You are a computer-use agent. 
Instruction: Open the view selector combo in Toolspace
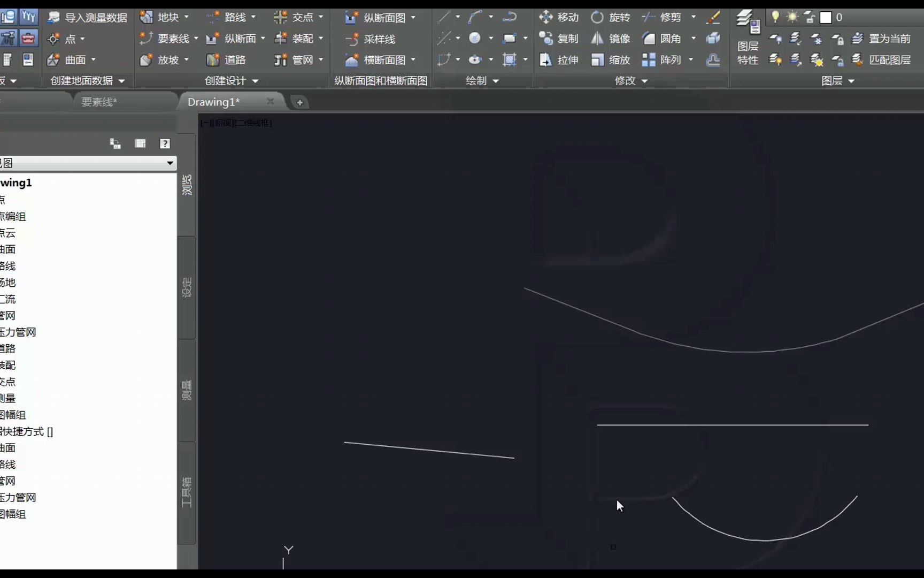pos(170,163)
